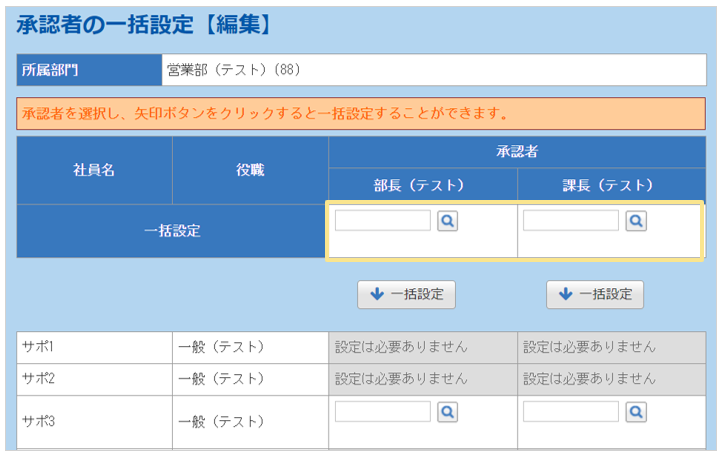Click search icon for bulk 課長 approver

click(x=635, y=221)
